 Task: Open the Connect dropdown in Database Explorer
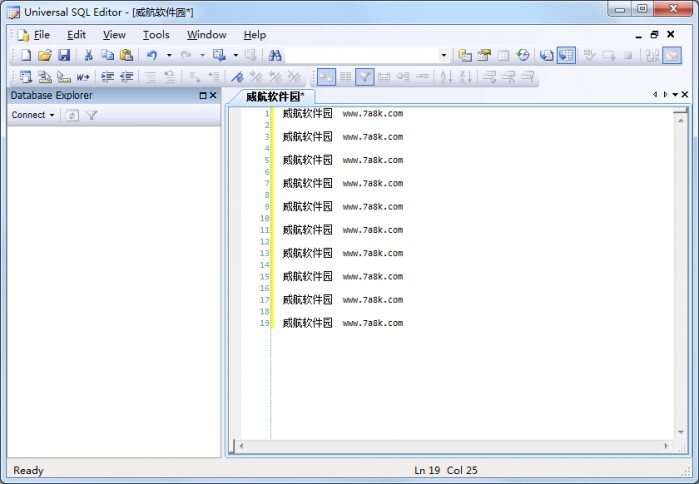[33, 115]
